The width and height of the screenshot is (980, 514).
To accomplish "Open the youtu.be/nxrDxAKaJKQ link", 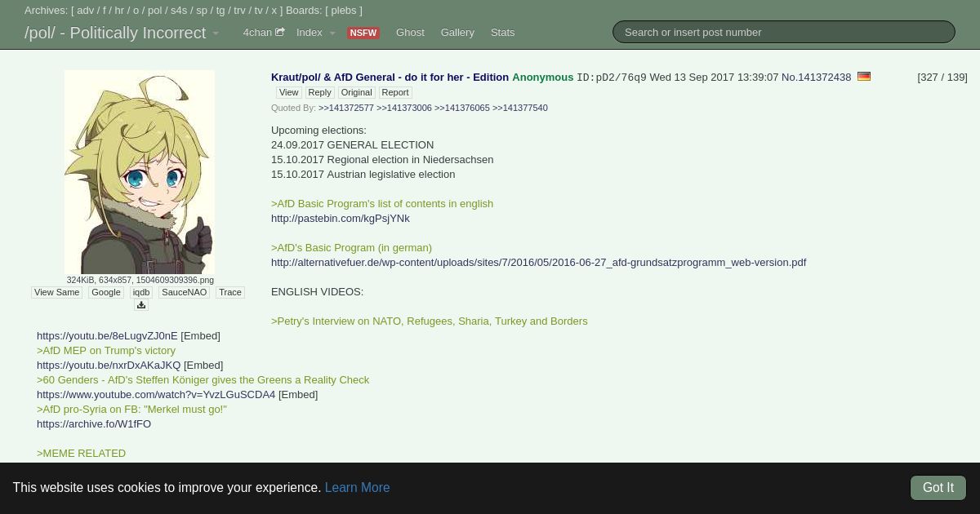I will pos(109,365).
